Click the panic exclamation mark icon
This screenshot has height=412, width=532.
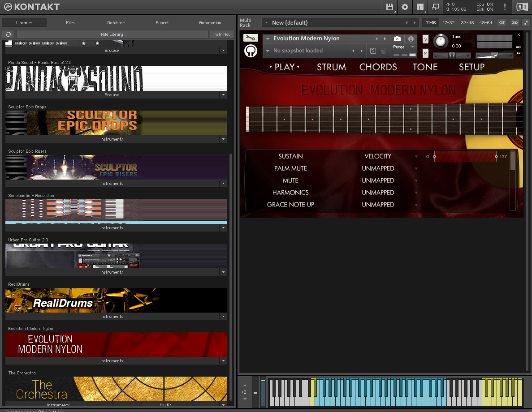pos(505,7)
